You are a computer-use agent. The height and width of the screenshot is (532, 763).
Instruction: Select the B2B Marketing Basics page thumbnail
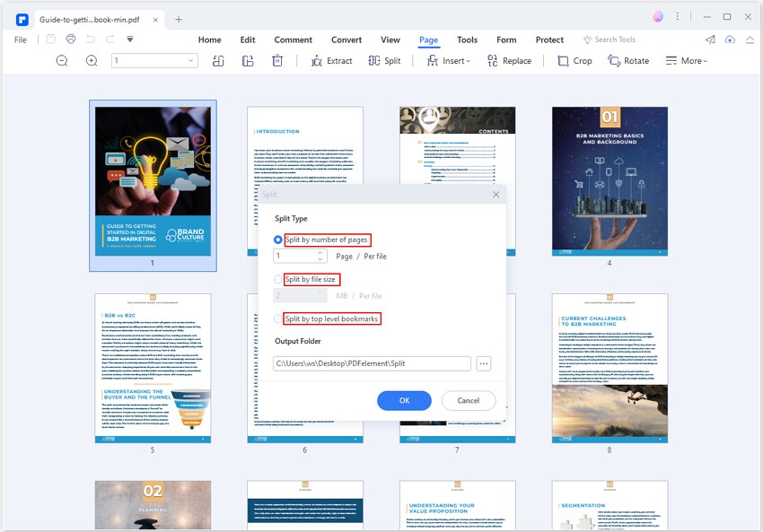610,179
